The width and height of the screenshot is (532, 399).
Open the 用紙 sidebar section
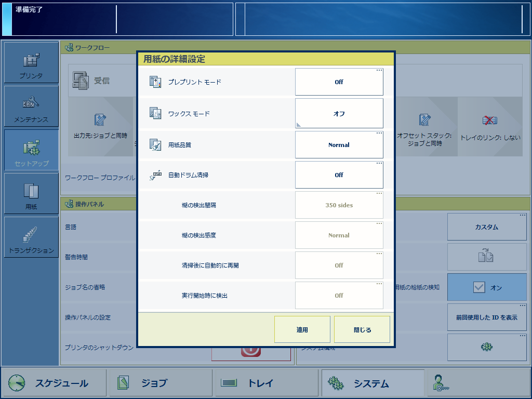tap(31, 194)
